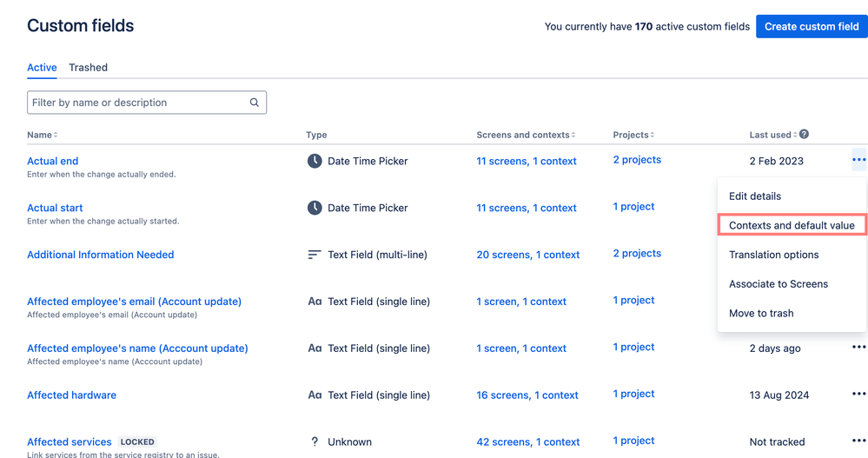Sort by Projects column

coord(633,135)
